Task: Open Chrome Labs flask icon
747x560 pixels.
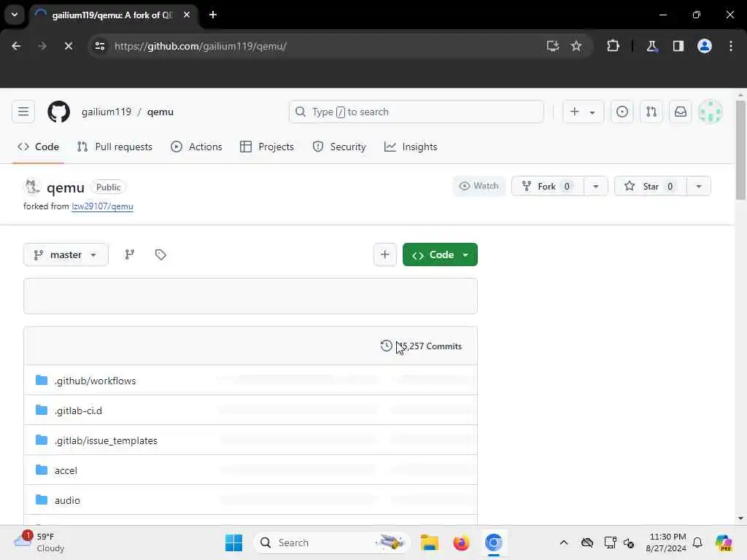Action: (651, 46)
